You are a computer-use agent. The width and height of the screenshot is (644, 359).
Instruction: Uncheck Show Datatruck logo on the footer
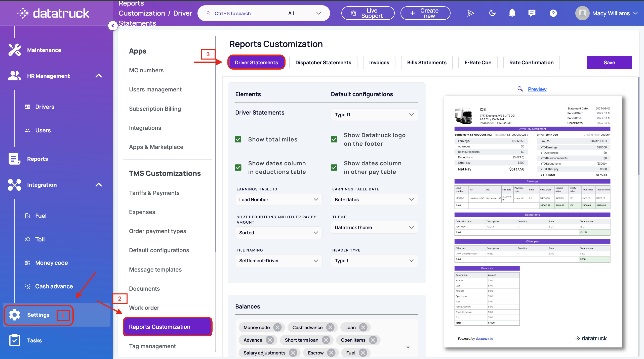(334, 139)
